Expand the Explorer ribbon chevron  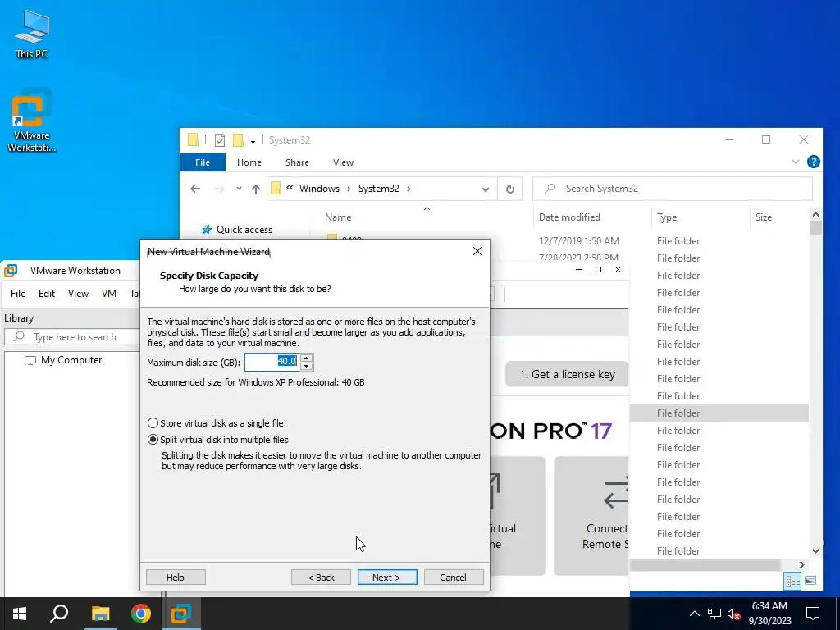[x=796, y=162]
